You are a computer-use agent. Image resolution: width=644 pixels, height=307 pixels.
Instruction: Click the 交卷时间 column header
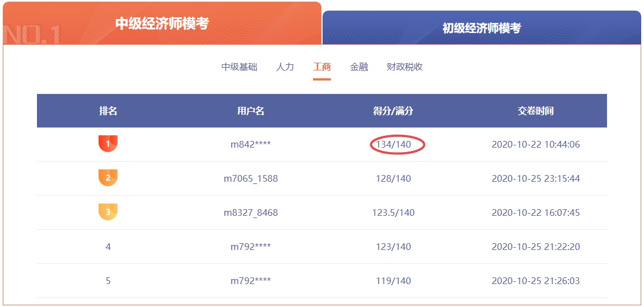[x=535, y=111]
